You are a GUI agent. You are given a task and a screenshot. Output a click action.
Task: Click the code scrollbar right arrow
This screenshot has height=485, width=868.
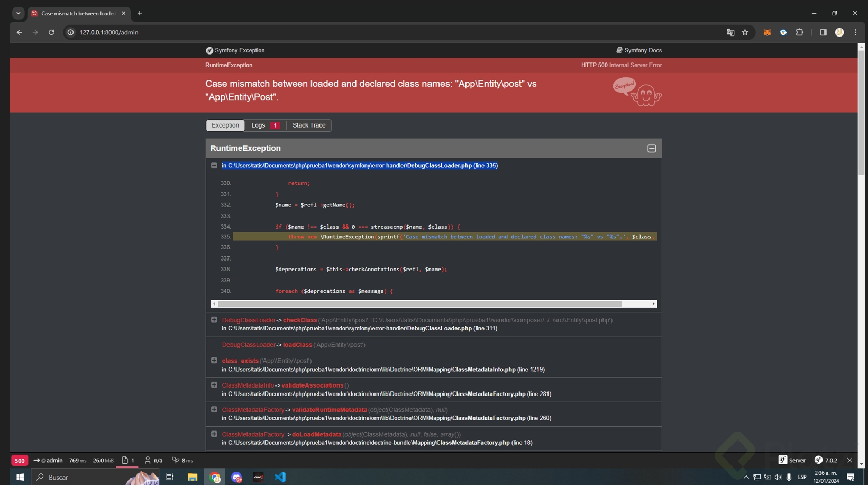654,304
